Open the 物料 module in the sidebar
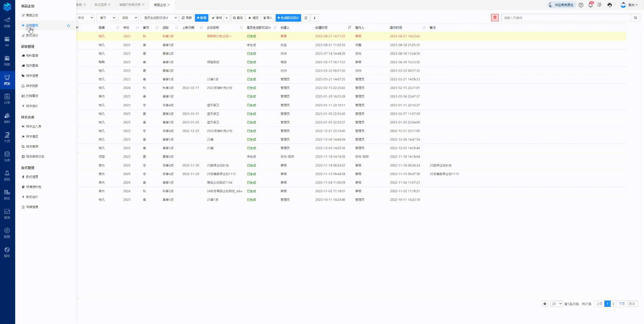Screen dimensions: 644x324 [7, 118]
